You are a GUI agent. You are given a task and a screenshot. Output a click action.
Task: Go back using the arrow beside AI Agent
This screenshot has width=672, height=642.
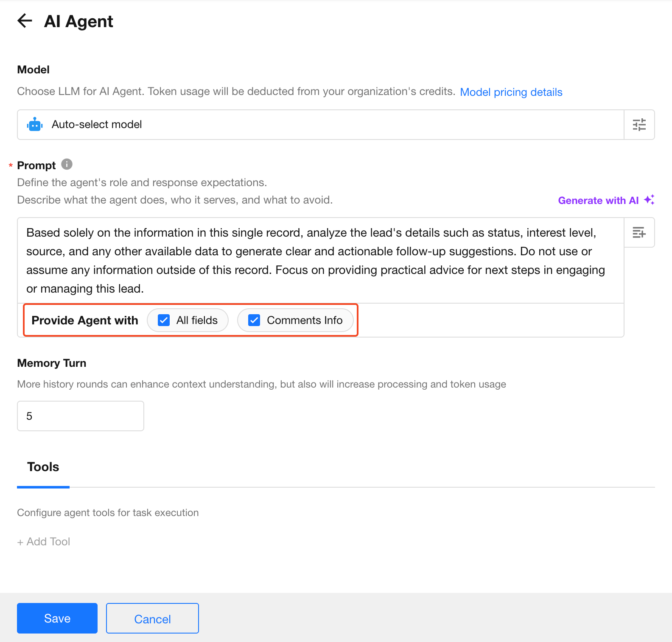pos(25,21)
